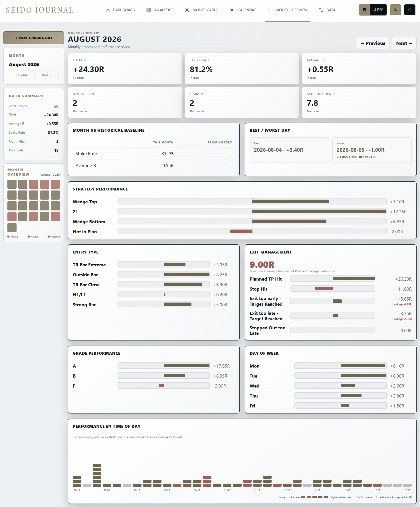Click the top-right Next button
Screen dimensions: 420x507
click(404, 43)
